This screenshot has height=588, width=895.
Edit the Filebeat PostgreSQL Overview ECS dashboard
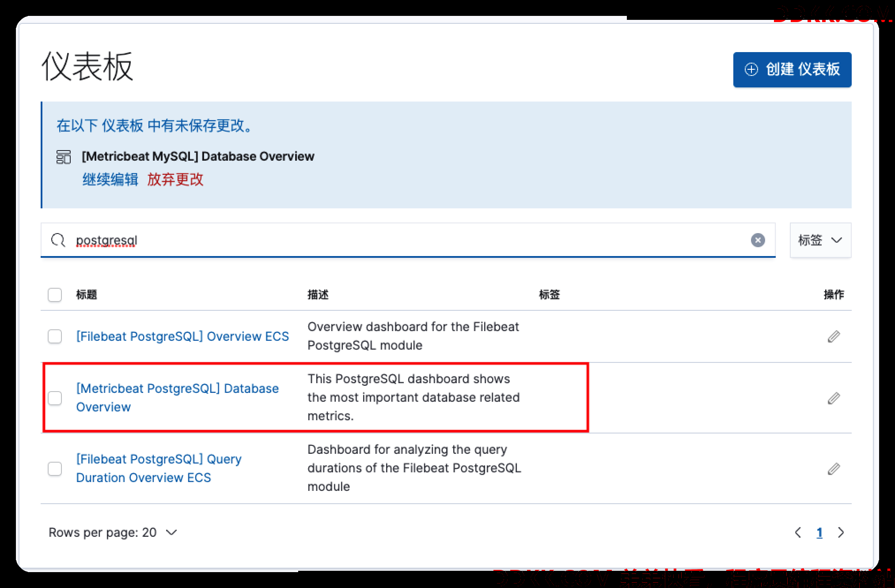(x=834, y=336)
